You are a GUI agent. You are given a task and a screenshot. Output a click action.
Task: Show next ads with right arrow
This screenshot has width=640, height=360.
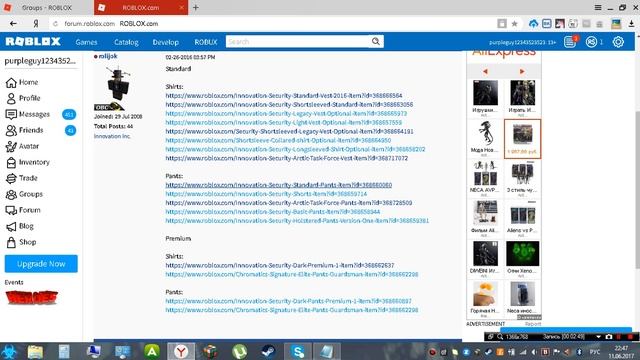[522, 71]
